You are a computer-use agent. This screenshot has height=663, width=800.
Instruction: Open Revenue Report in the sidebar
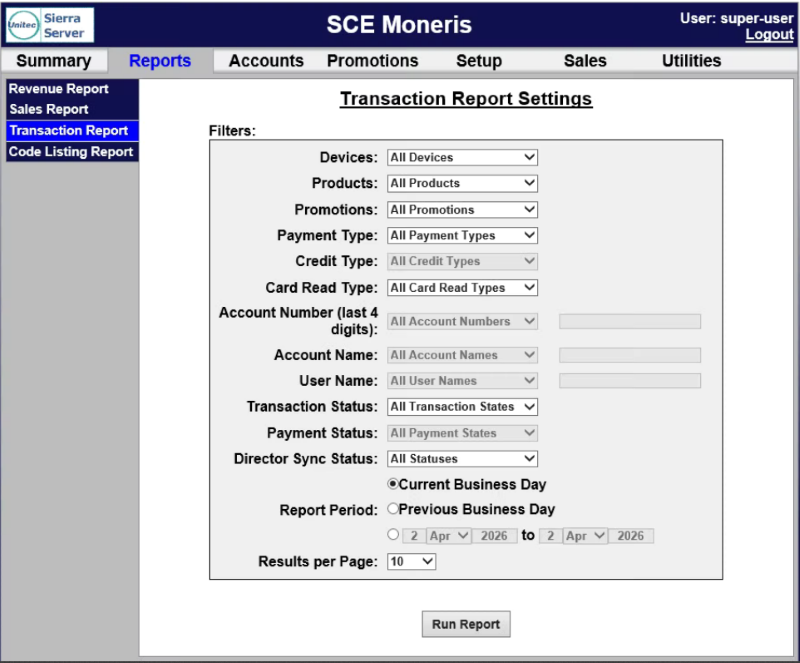(x=72, y=89)
